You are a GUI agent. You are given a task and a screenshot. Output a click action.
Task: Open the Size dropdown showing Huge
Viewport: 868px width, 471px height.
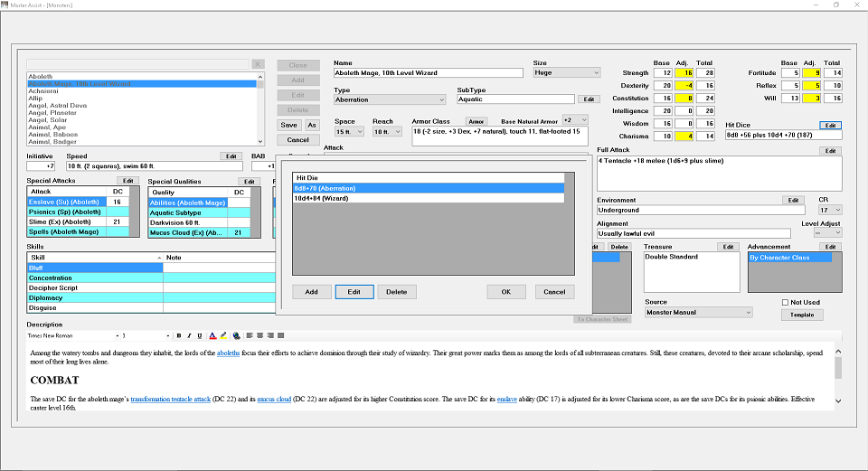pos(566,72)
